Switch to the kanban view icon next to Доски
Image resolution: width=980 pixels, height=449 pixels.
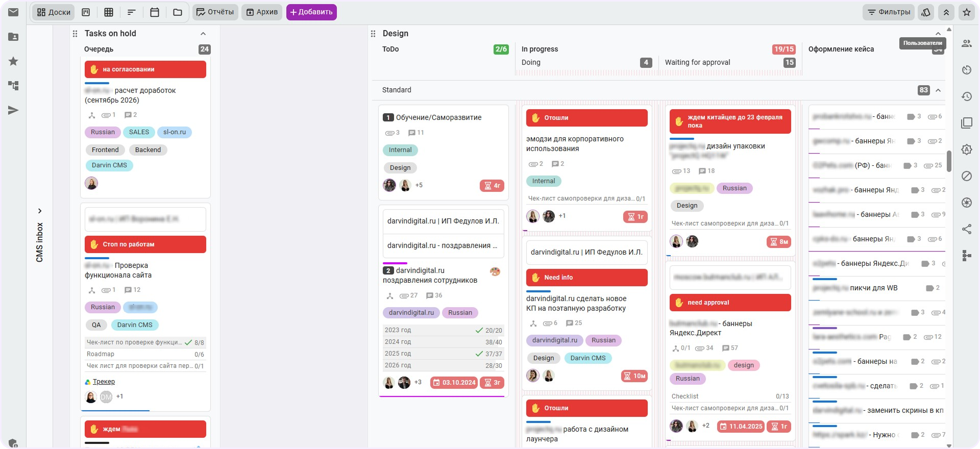(x=86, y=12)
